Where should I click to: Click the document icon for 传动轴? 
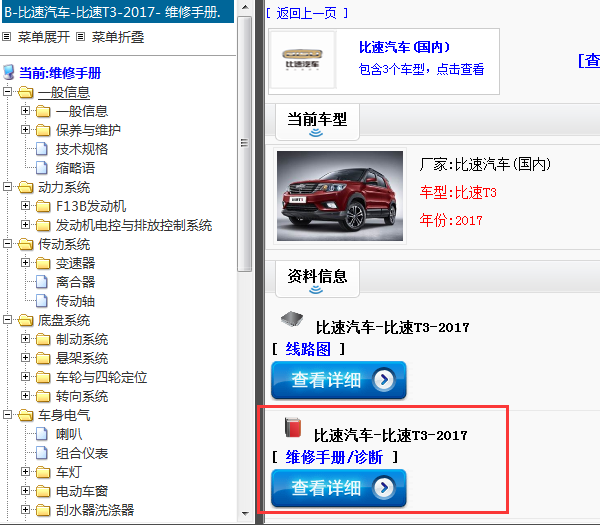42,301
